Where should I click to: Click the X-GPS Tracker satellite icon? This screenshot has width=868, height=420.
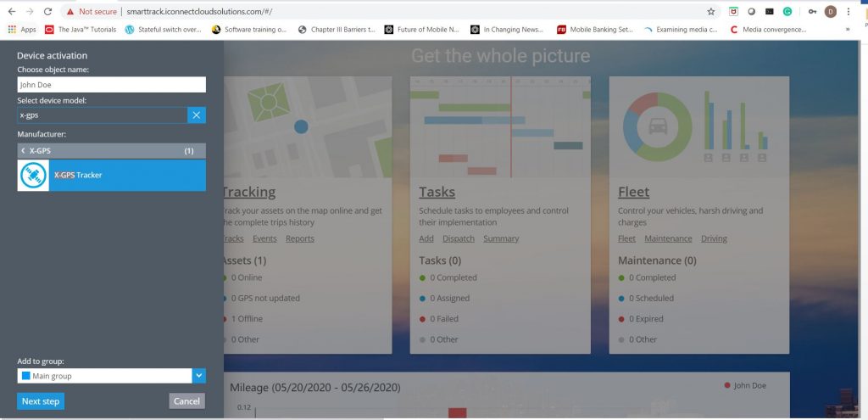tap(33, 175)
